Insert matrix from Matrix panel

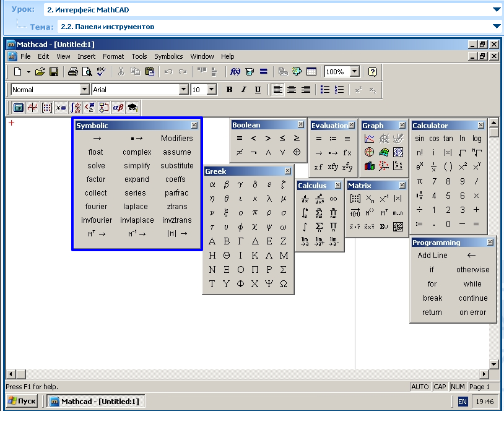(355, 199)
